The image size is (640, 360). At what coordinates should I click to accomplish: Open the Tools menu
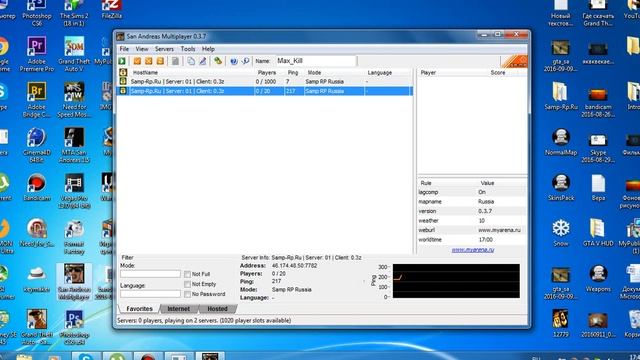click(x=188, y=49)
